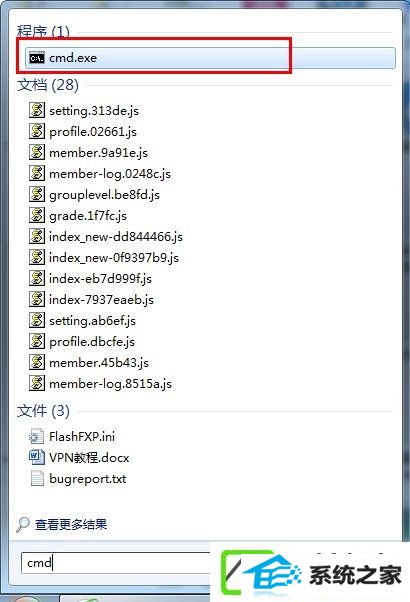Viewport: 410px width, 602px height.
Task: Click the 文件 (3) group header
Action: pos(43,411)
